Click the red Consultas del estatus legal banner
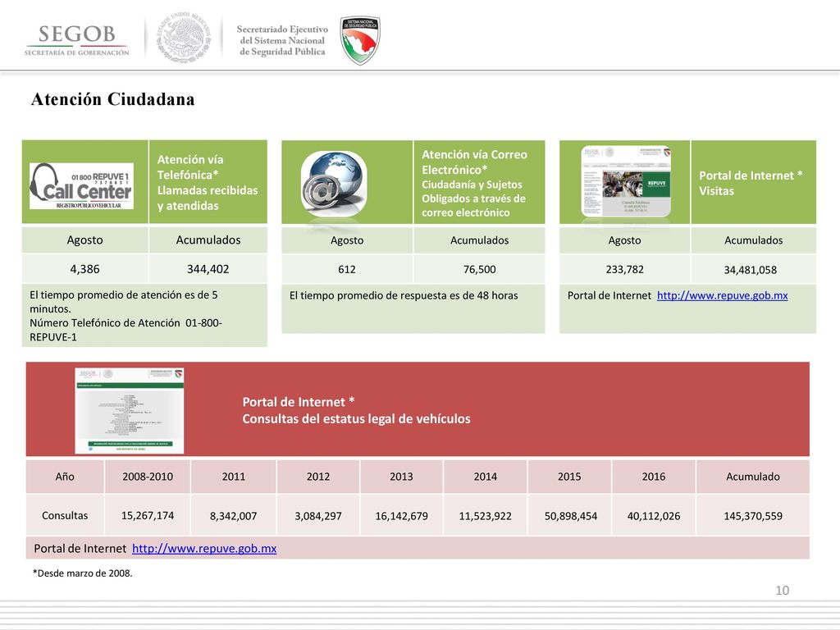840x630 pixels. tap(418, 409)
